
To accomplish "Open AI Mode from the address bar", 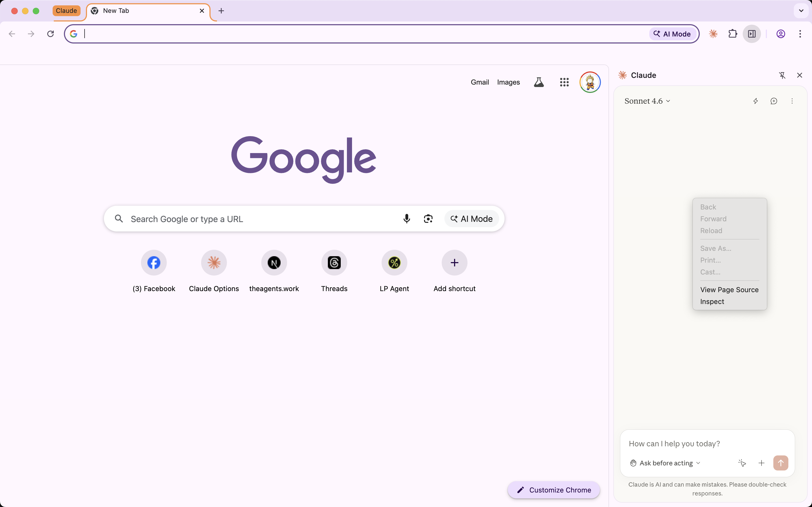I will point(672,34).
